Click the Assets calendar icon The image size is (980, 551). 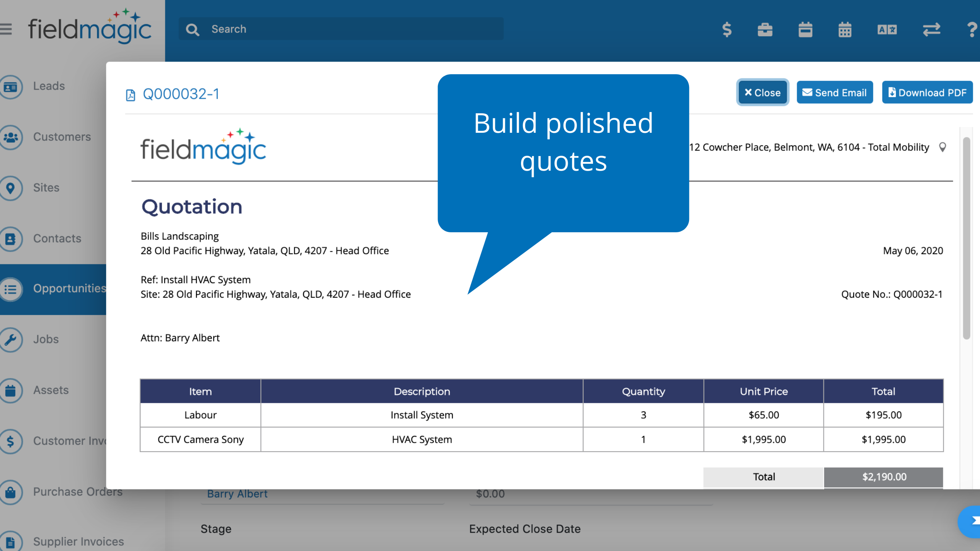11,391
